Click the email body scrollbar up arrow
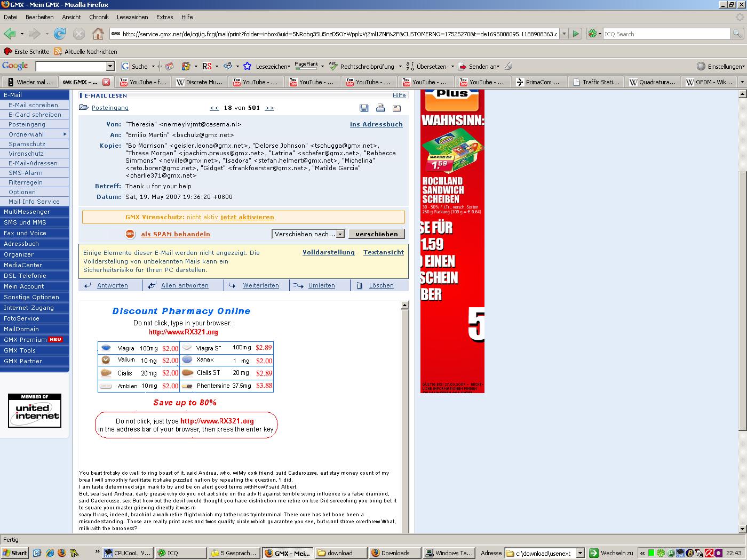 tap(404, 305)
